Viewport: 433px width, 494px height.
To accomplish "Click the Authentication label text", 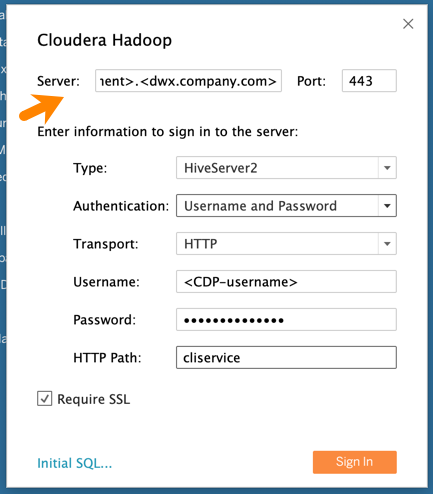I will 121,206.
